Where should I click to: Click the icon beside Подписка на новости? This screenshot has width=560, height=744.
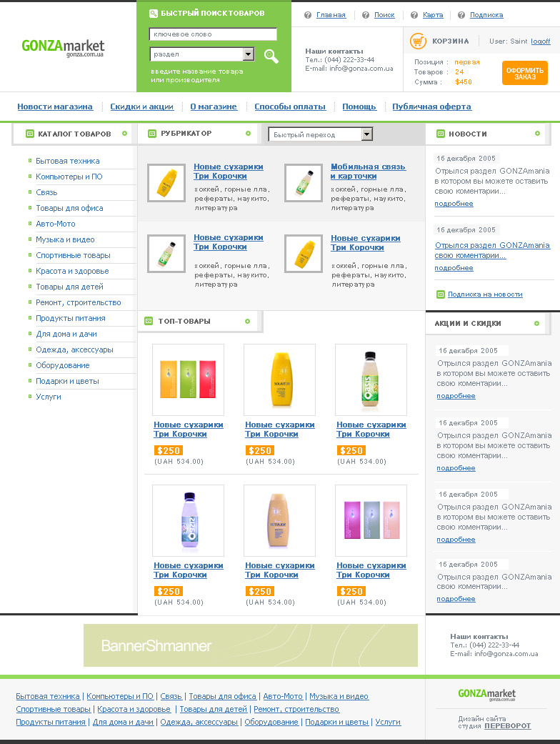441,294
